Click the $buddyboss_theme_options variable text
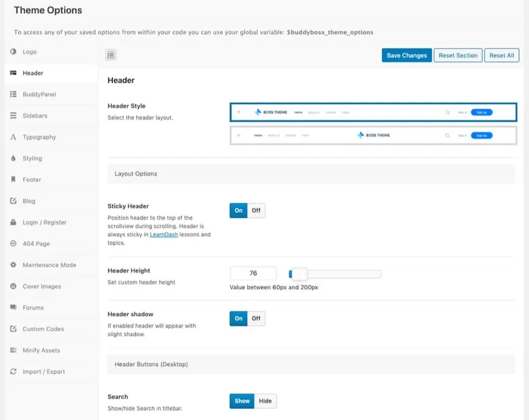 tap(330, 33)
